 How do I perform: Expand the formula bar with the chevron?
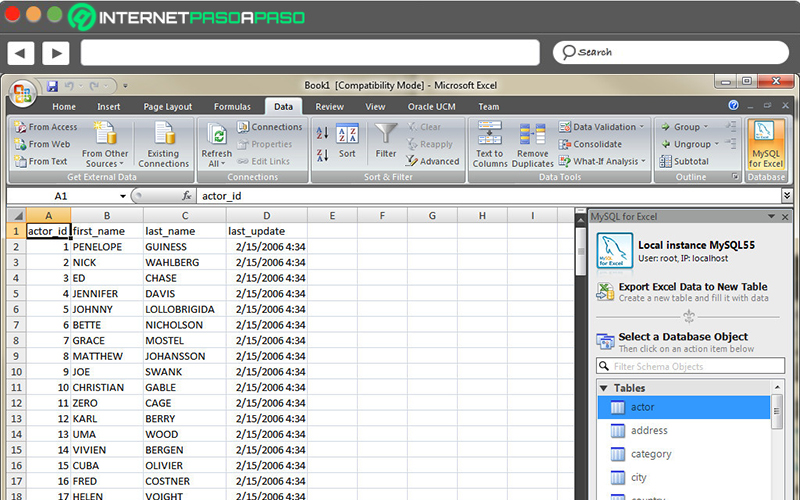[x=787, y=196]
